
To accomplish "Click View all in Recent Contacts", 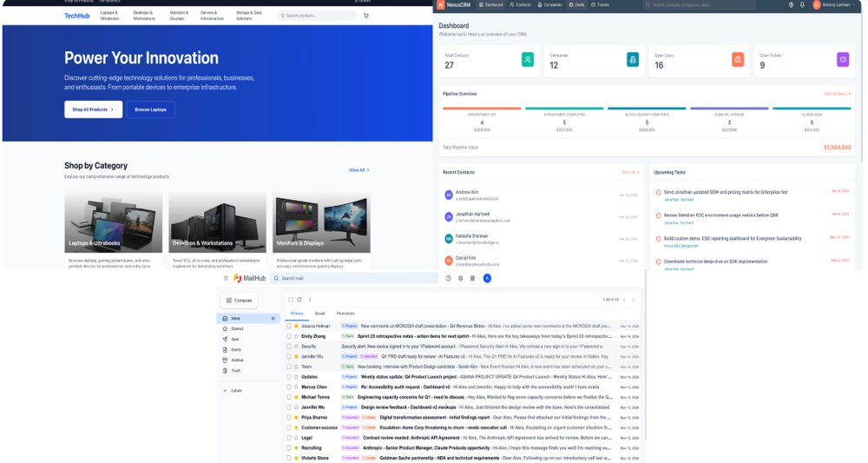I will tap(630, 172).
